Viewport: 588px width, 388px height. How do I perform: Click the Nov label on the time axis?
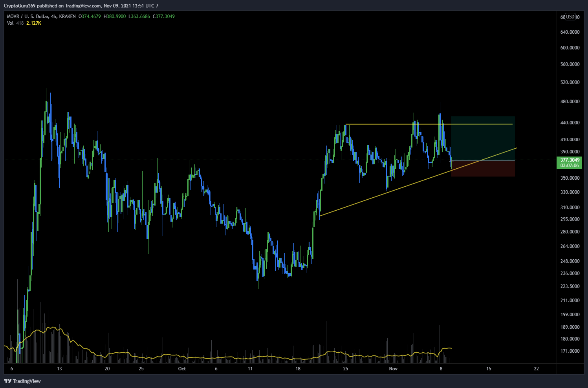(x=393, y=369)
